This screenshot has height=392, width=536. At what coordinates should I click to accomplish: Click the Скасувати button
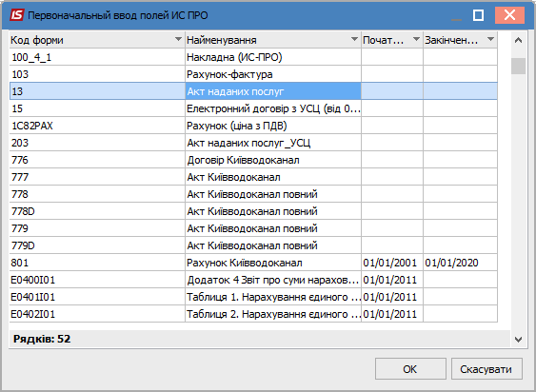(486, 369)
